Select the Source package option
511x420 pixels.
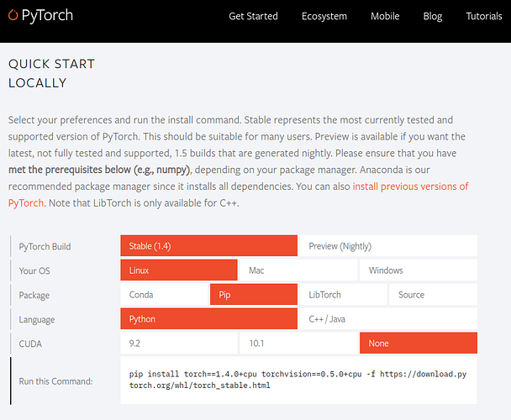coord(433,295)
